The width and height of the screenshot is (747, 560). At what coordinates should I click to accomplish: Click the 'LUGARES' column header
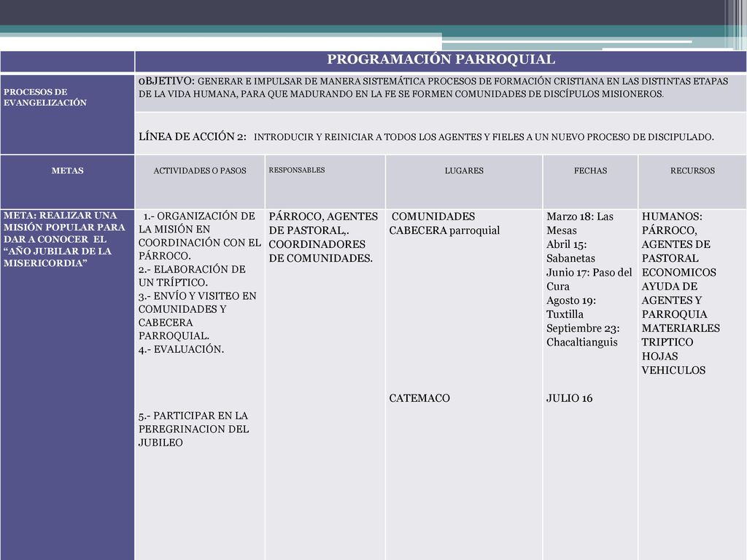click(464, 171)
